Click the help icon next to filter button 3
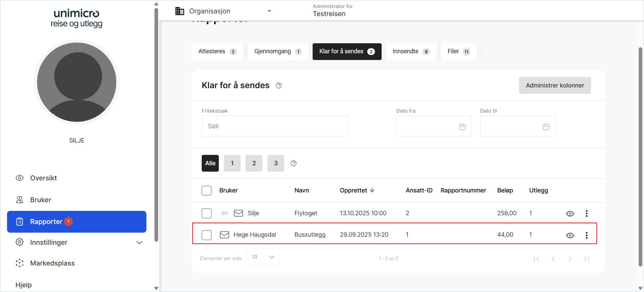The image size is (644, 292). [x=293, y=163]
